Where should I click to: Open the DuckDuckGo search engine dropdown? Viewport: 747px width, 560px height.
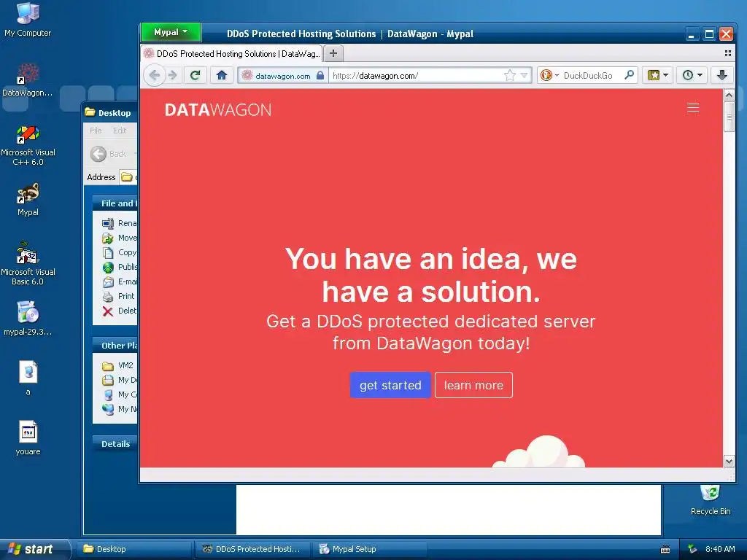tap(550, 75)
